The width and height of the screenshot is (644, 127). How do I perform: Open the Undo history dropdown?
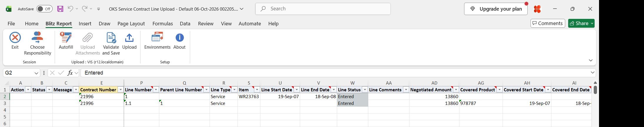pyautogui.click(x=77, y=9)
